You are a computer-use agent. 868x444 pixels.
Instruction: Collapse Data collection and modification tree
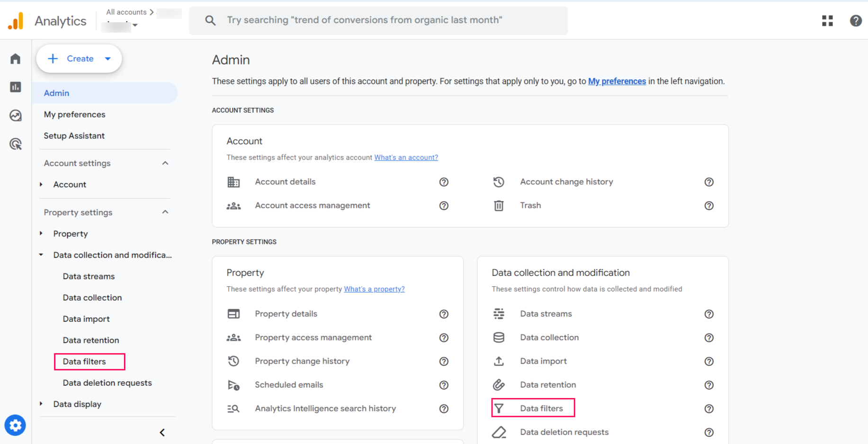(x=41, y=255)
